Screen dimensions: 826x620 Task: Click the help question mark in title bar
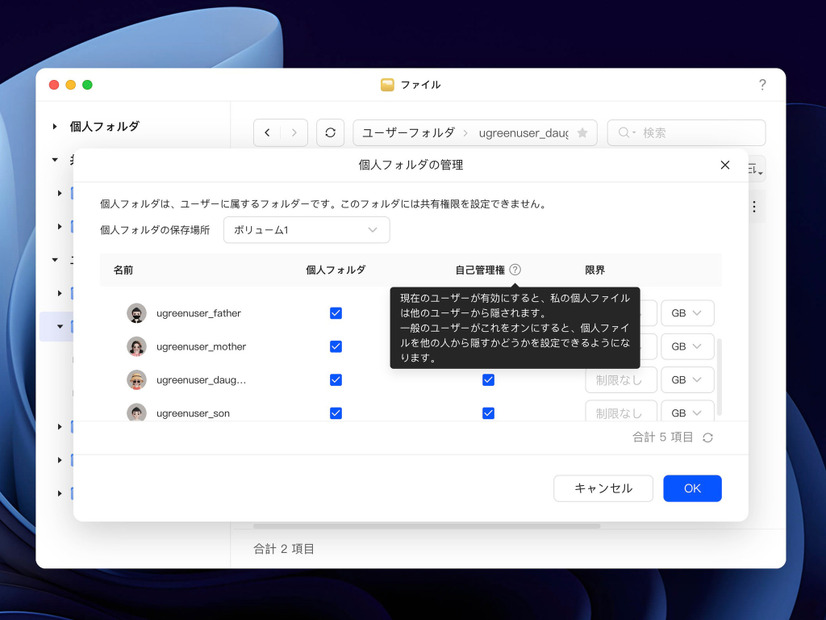tap(762, 85)
